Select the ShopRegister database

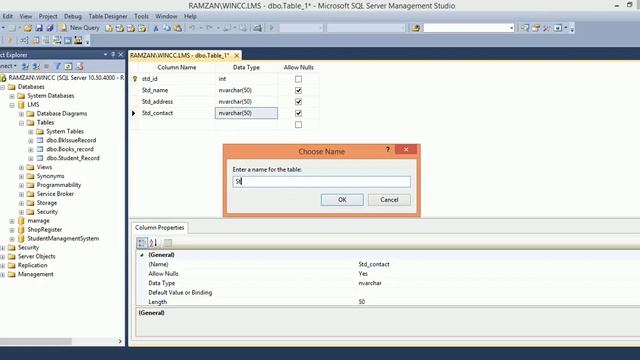44,230
